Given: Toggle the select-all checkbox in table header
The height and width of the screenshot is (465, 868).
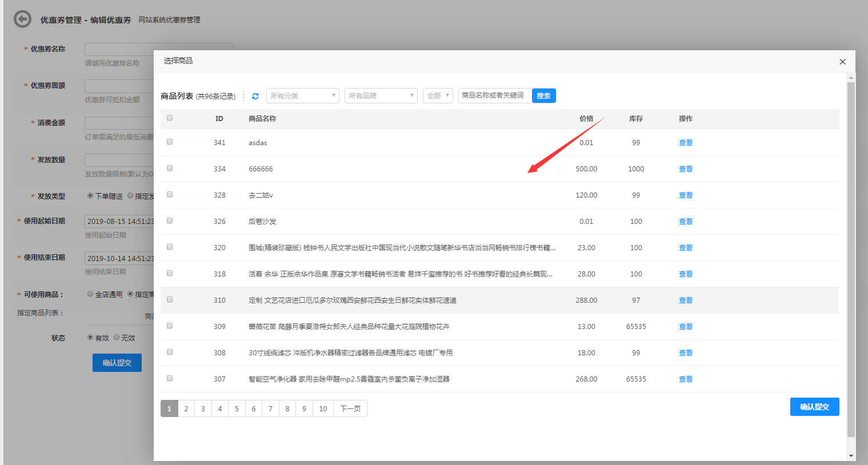Looking at the screenshot, I should click(170, 118).
